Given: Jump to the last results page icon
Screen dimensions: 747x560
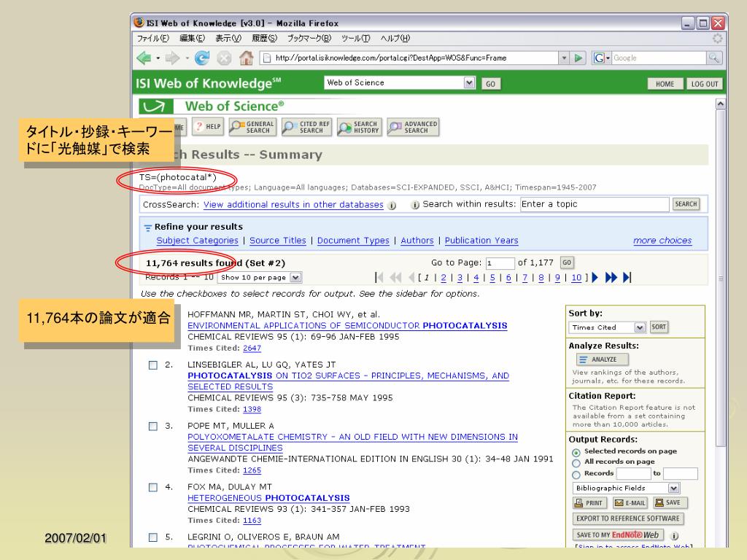Looking at the screenshot, I should click(x=627, y=277).
